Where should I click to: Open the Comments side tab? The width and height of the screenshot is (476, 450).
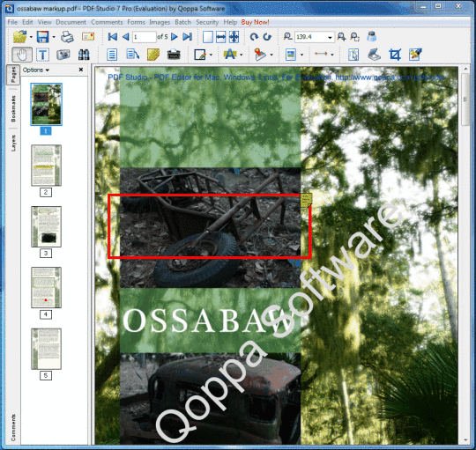point(13,428)
